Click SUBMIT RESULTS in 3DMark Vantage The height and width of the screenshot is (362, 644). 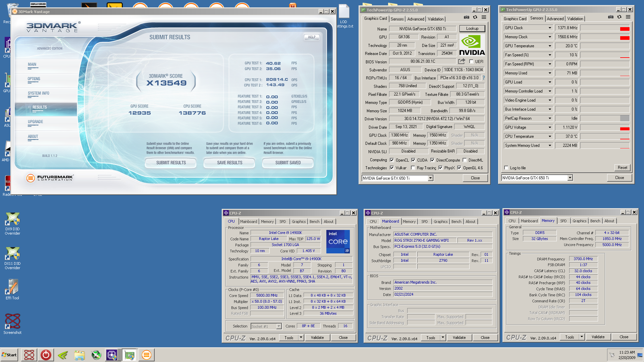tap(171, 163)
